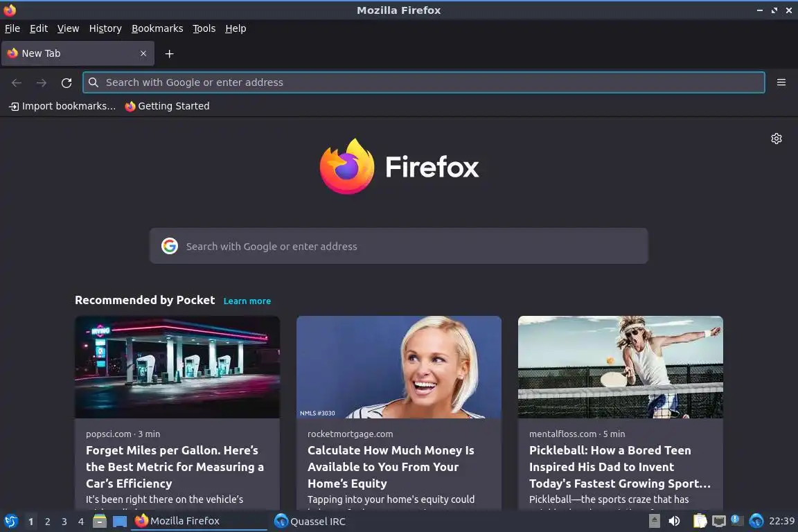Close the New Tab tab

143,53
